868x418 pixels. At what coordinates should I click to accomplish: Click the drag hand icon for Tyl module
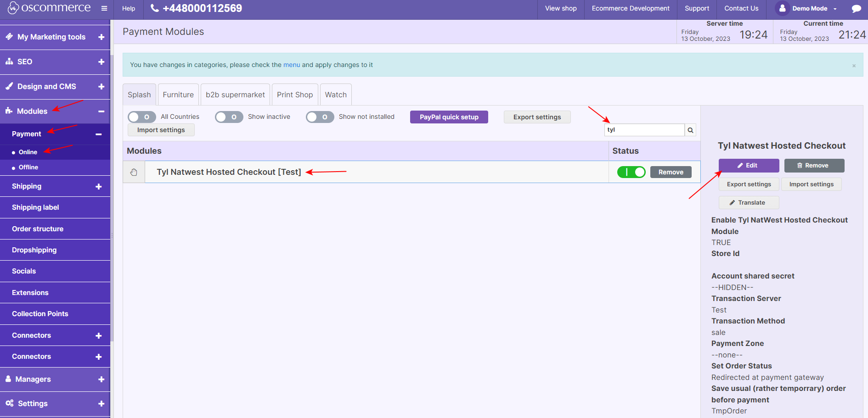134,172
